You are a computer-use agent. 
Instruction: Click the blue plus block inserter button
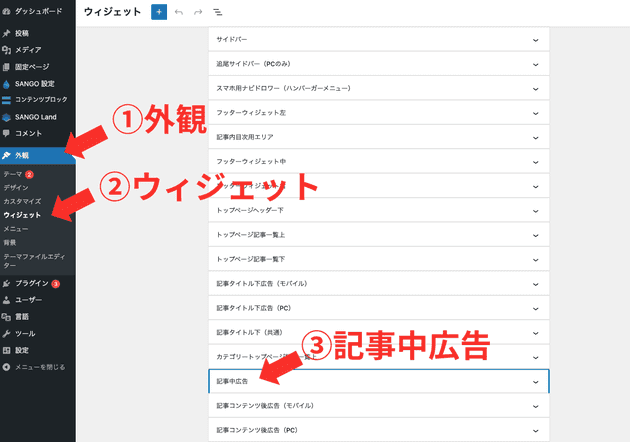pos(159,12)
